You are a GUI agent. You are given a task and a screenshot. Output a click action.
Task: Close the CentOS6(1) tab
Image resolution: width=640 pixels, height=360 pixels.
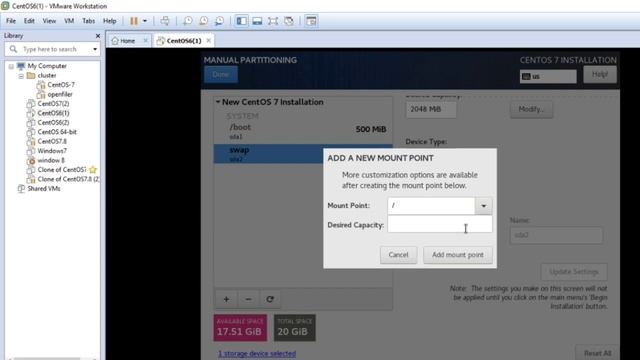209,40
